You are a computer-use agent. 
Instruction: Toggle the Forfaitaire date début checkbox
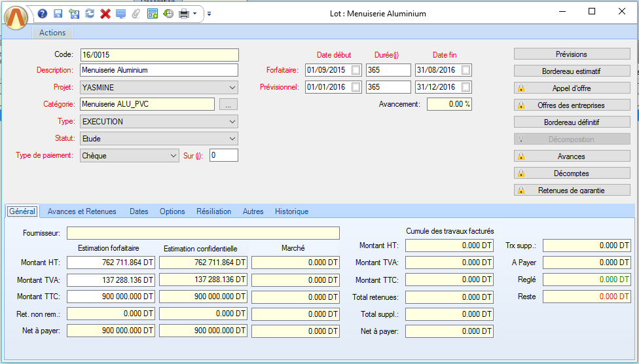[x=356, y=70]
